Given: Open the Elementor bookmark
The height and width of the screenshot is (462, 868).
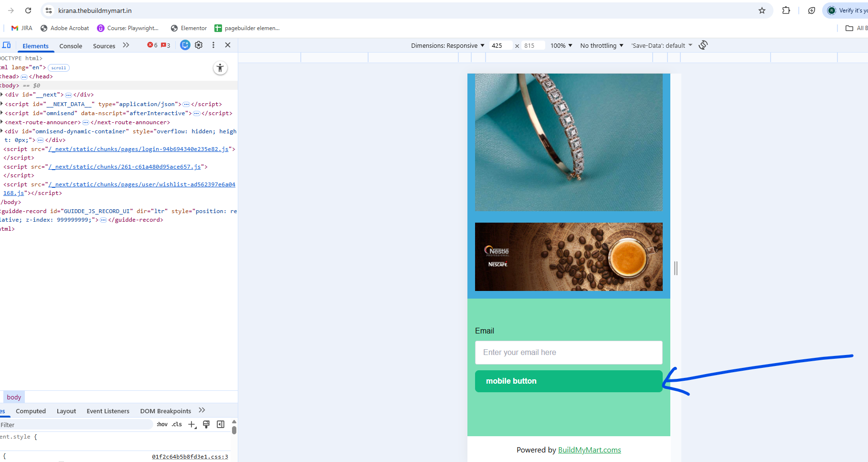Looking at the screenshot, I should (189, 28).
